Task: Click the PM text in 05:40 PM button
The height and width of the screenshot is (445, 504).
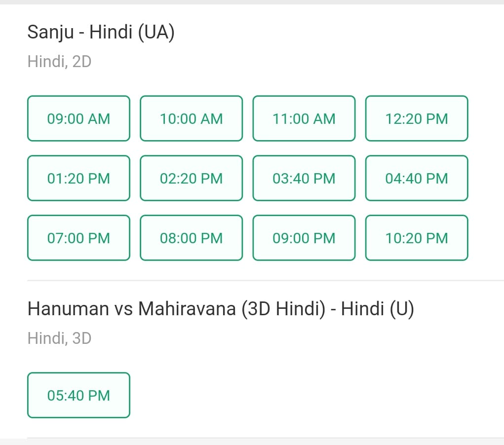Action: [x=99, y=396]
